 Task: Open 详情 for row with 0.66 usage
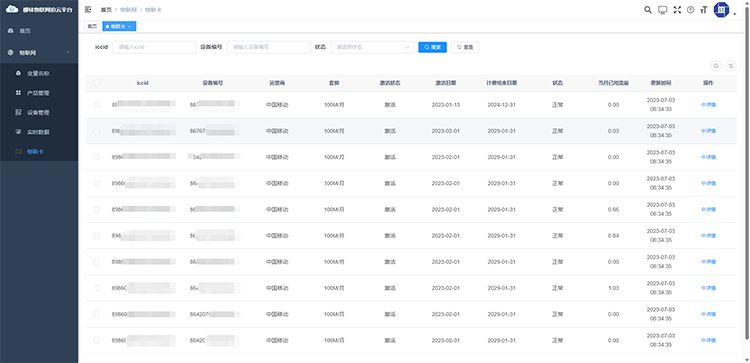[x=708, y=209]
